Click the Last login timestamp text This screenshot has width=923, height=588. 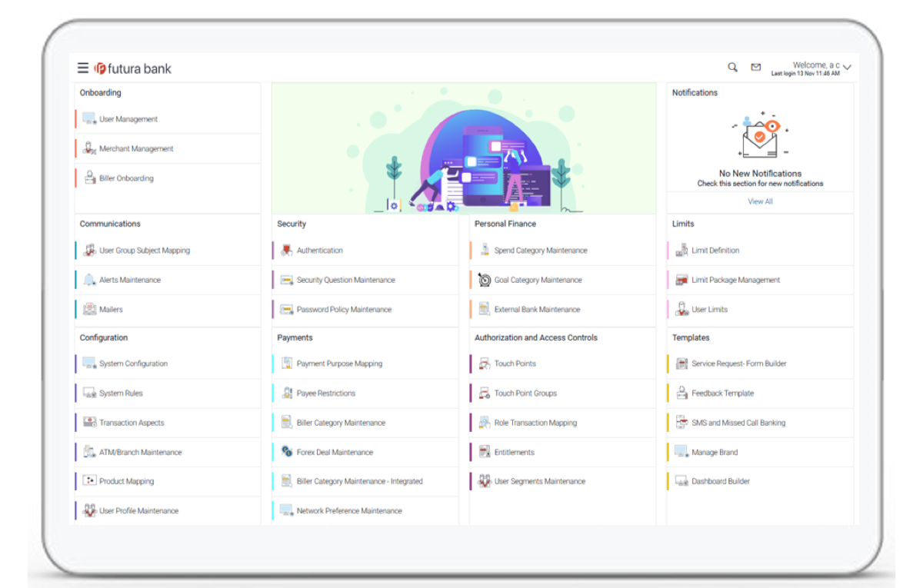coord(805,74)
